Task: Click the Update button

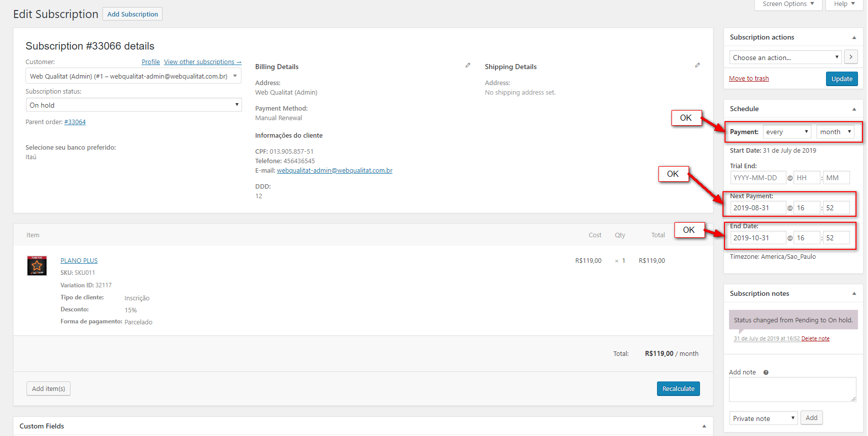Action: [x=841, y=79]
